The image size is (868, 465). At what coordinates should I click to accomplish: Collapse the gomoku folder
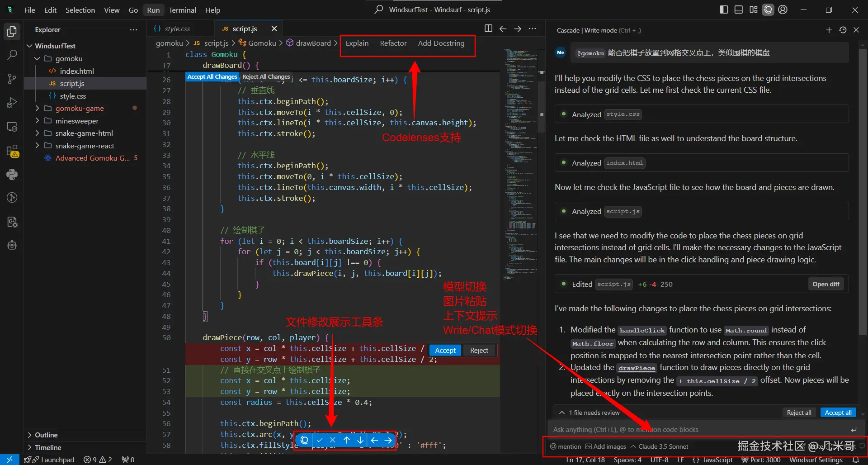[x=37, y=58]
